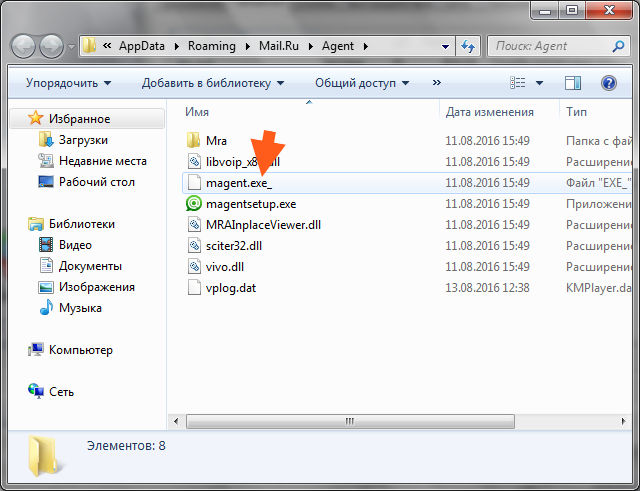Click the Загрузки folder icon

click(x=46, y=140)
